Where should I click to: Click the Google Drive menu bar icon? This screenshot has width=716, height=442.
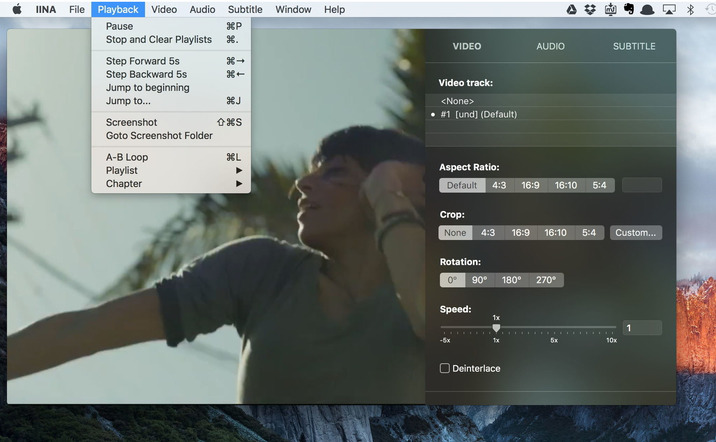click(572, 9)
